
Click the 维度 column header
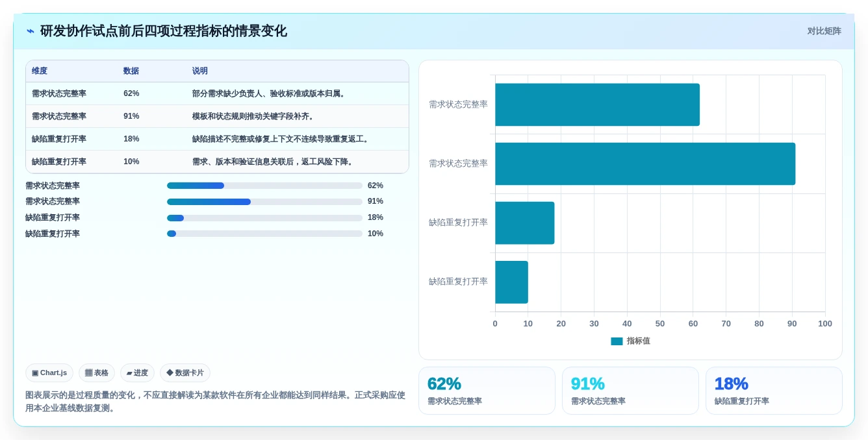[40, 71]
